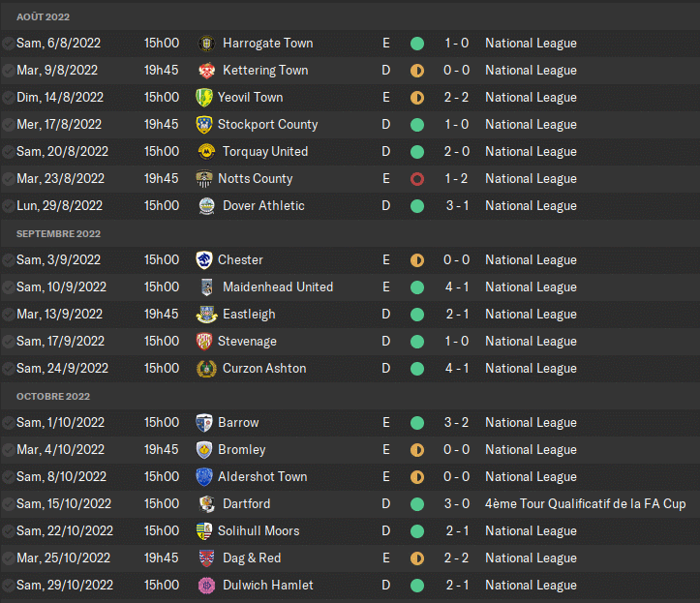Collapse the OCTOBRE 2022 month section
700x603 pixels.
coord(53,397)
